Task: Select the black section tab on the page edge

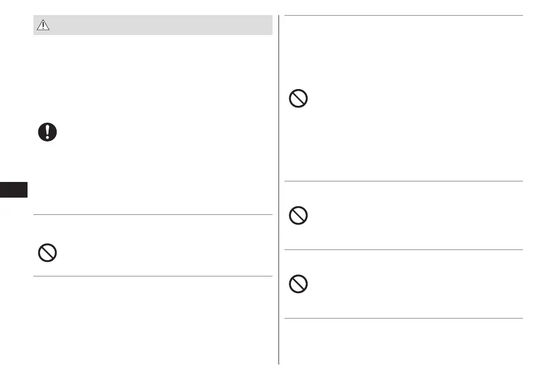Action: pos(13,191)
